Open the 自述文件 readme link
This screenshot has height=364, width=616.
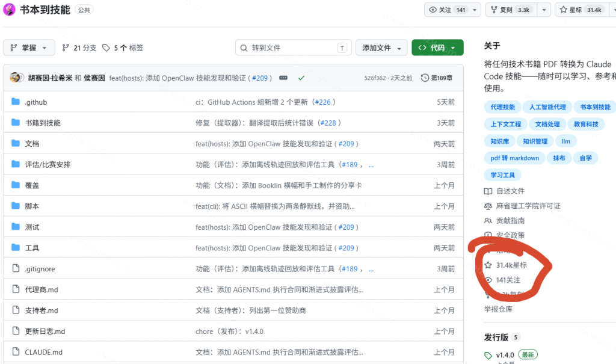click(x=505, y=191)
